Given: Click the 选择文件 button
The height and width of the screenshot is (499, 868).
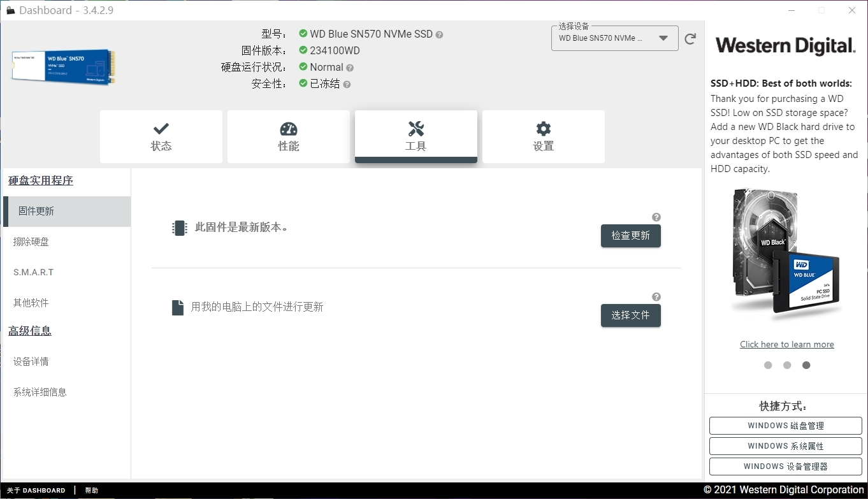Looking at the screenshot, I should [631, 315].
